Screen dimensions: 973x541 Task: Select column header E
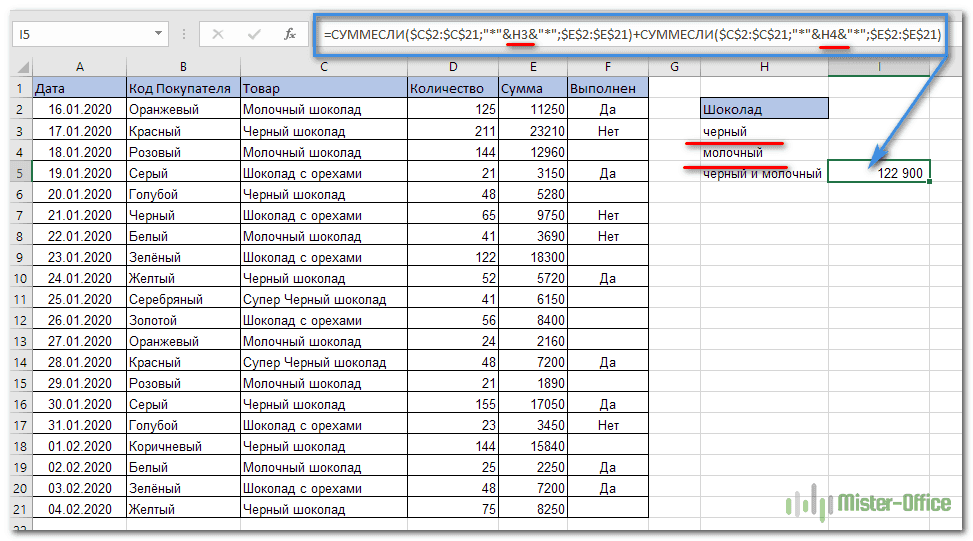pos(532,67)
